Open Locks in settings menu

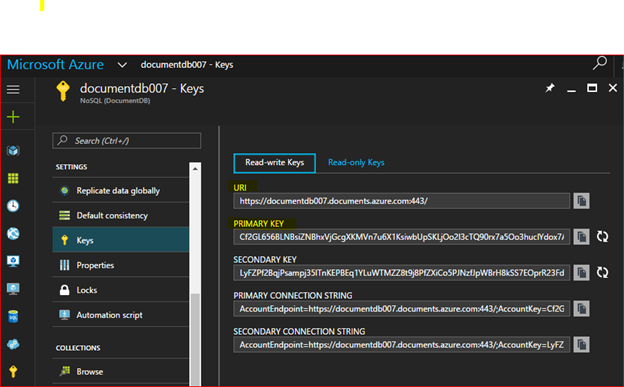[x=121, y=290]
